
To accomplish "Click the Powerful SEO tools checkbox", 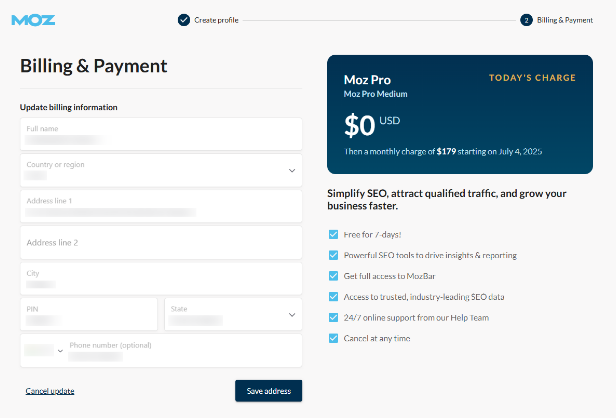I will (x=333, y=255).
